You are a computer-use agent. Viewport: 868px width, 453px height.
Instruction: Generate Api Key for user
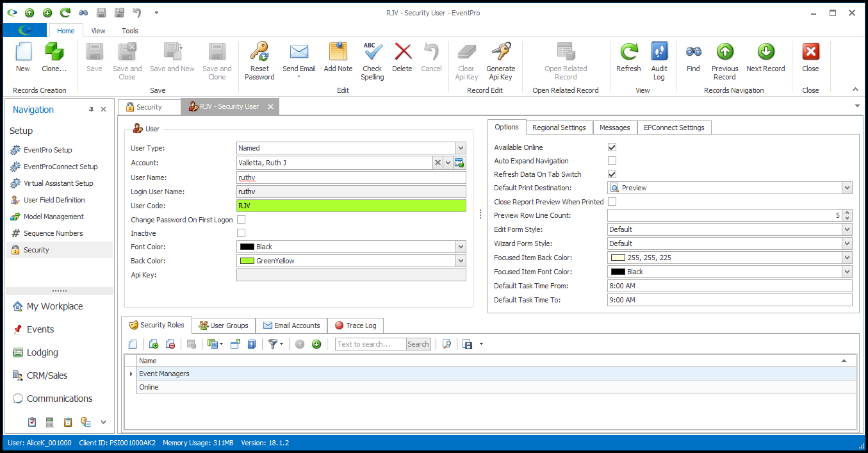[500, 62]
